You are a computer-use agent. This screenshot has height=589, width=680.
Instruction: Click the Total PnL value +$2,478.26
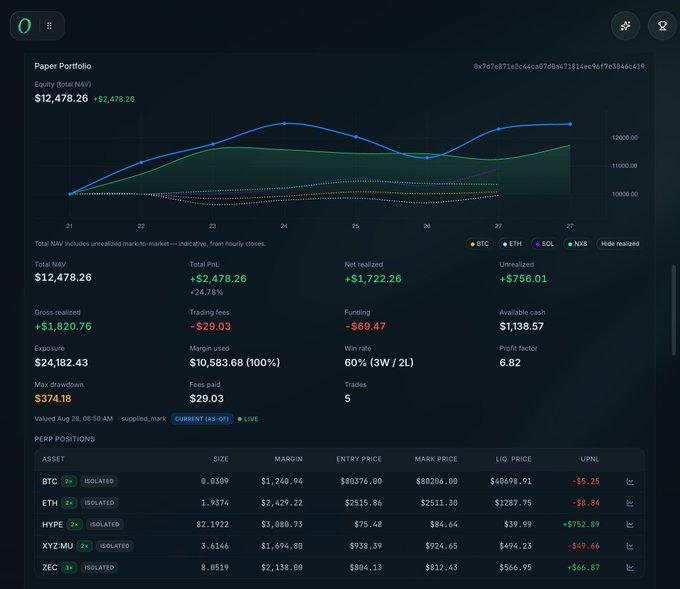coord(218,279)
